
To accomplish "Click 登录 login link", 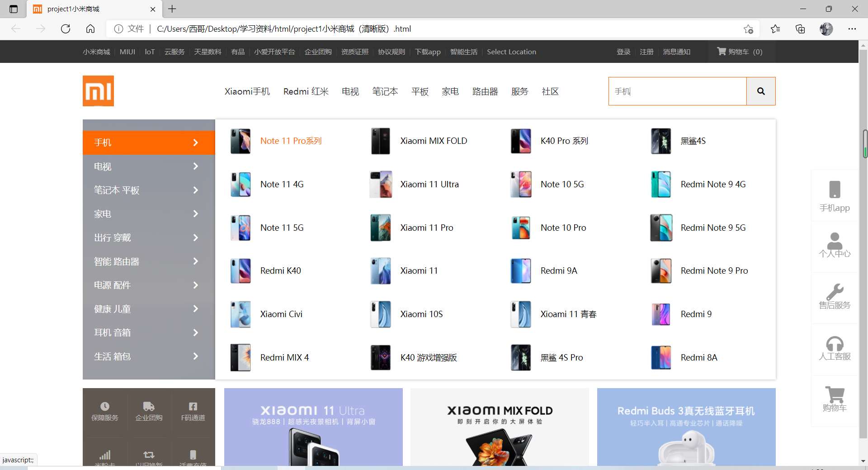I will point(623,52).
